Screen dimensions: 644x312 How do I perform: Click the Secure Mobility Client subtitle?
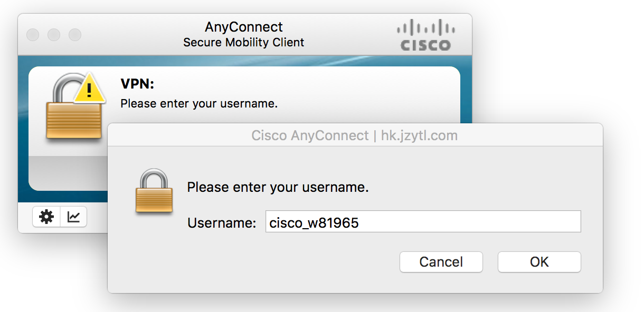(x=244, y=42)
